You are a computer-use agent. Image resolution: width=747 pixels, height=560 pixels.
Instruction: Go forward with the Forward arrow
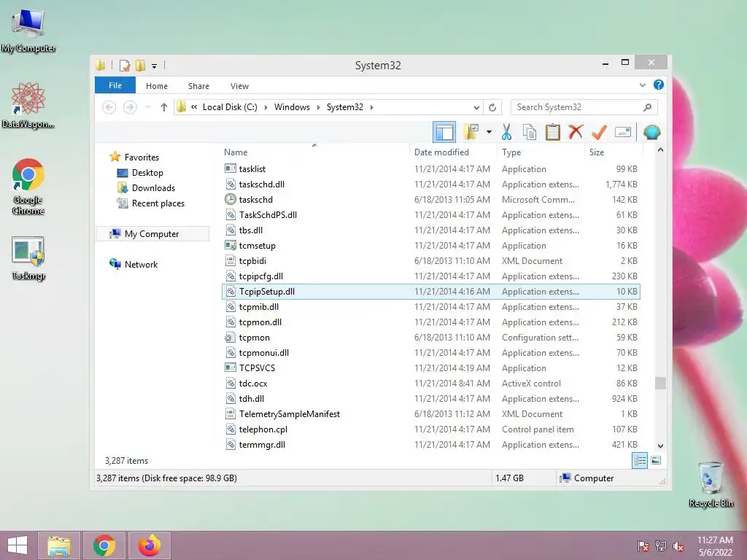point(130,107)
